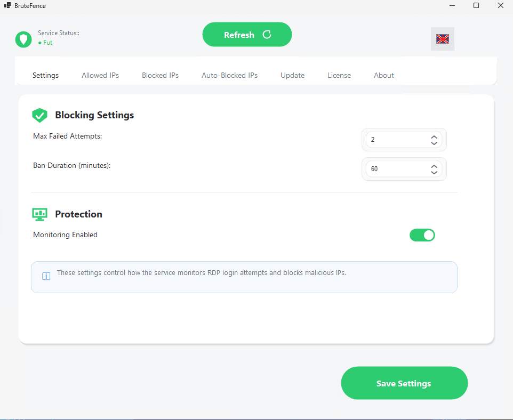Select the Max Failed Attempts value field
This screenshot has height=420, width=513.
coord(395,139)
